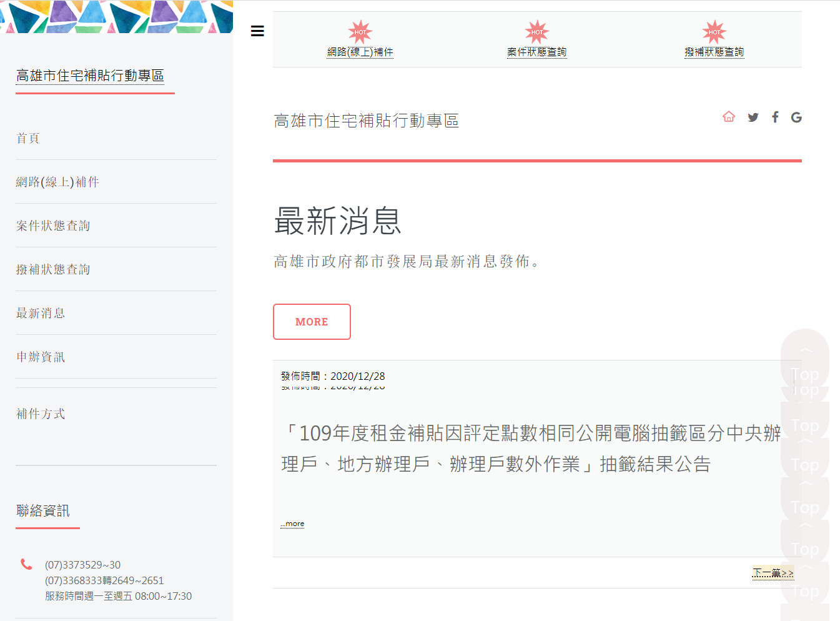This screenshot has height=621, width=840.
Task: Select 案件狀態查詢 in the sidebar menu
Action: click(53, 226)
